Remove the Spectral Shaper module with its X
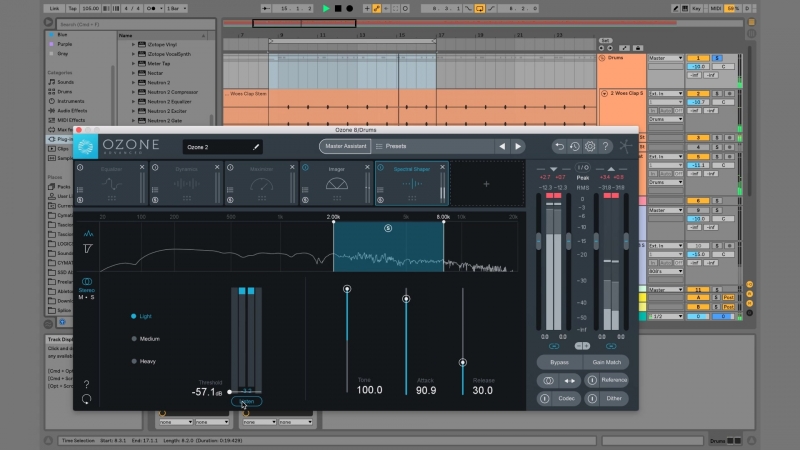Image resolution: width=800 pixels, height=450 pixels. pyautogui.click(x=442, y=167)
